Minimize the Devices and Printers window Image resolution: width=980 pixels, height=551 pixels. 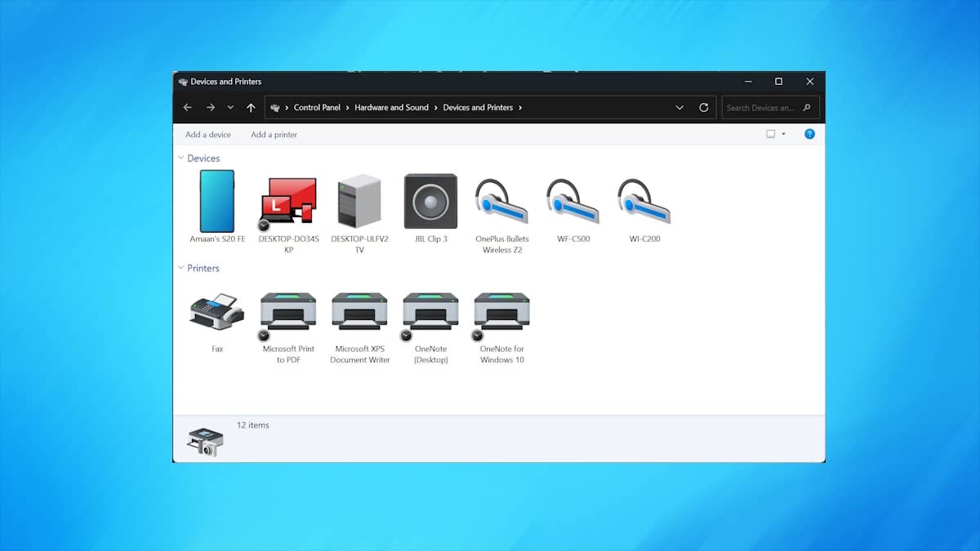[x=747, y=82]
